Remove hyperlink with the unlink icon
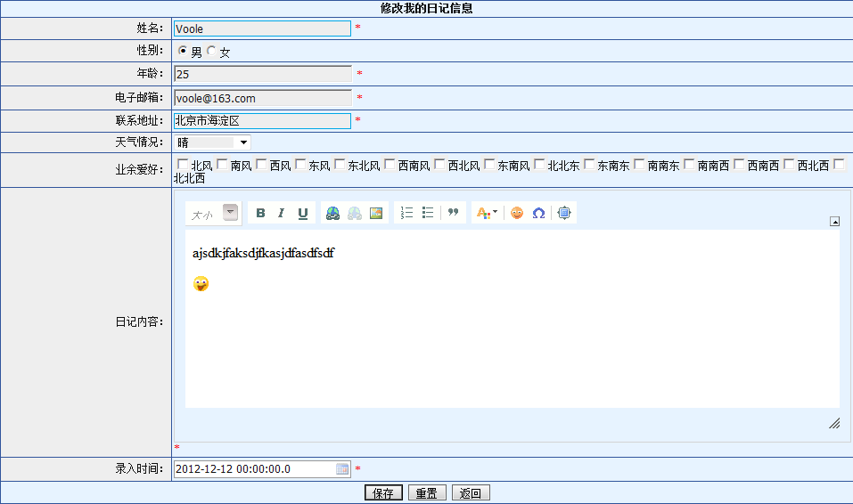The width and height of the screenshot is (853, 504). click(x=355, y=213)
